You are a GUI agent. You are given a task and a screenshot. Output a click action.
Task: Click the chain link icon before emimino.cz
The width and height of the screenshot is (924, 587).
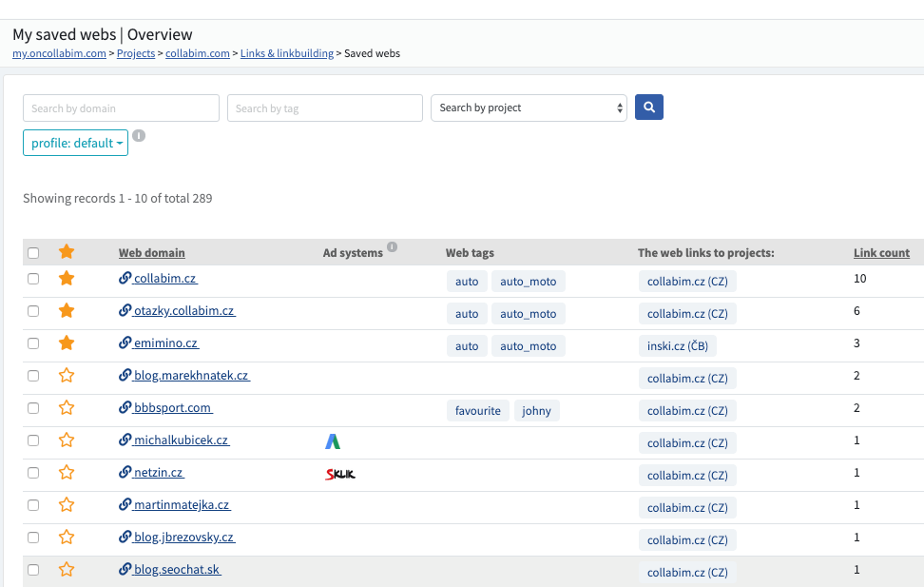(125, 342)
